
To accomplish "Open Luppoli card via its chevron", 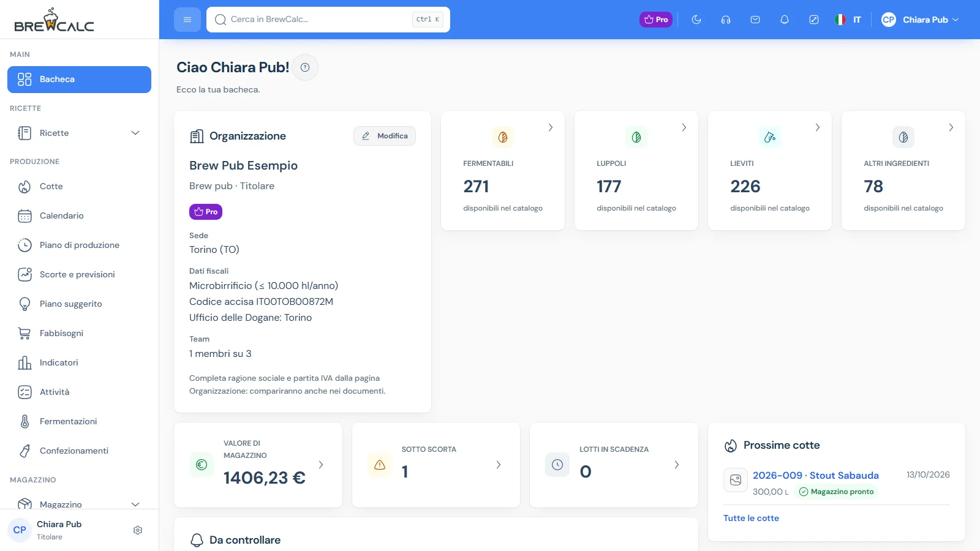I will pyautogui.click(x=684, y=127).
